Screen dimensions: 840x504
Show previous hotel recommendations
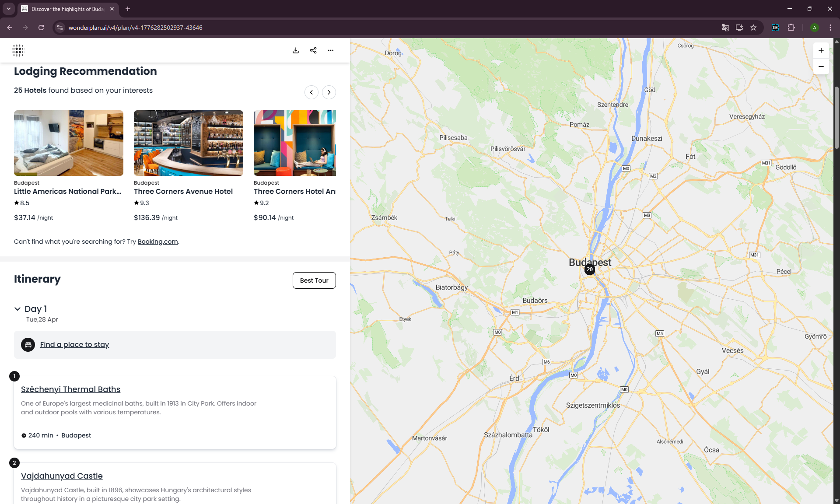point(311,92)
